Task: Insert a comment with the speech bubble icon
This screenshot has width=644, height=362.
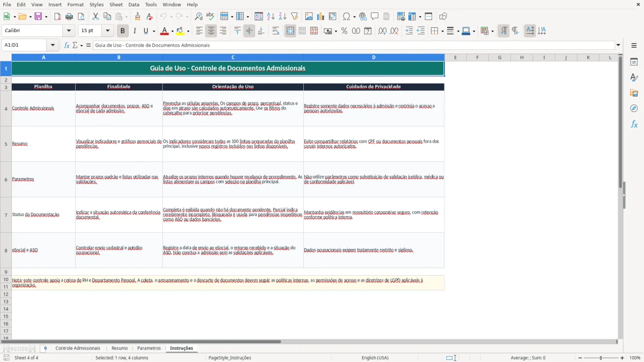Action: pos(375,17)
